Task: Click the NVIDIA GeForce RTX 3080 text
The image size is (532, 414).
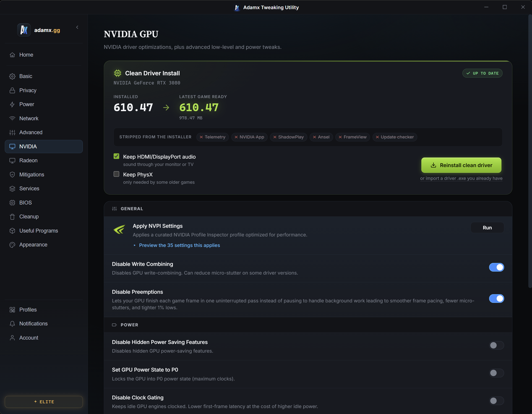Action: tap(147, 83)
